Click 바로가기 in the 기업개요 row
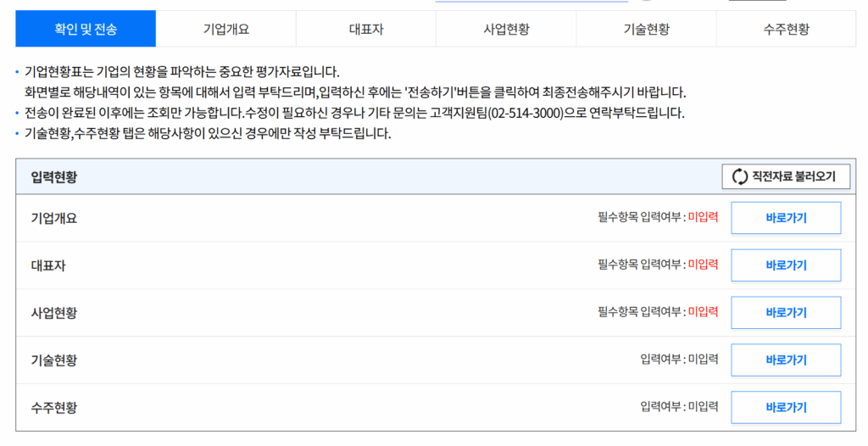 786,218
